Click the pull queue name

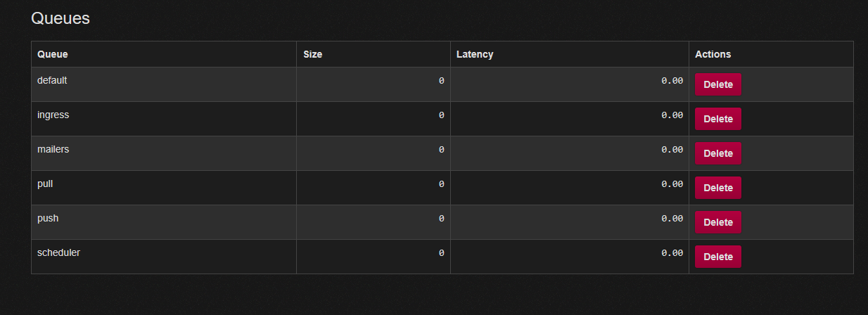coord(45,184)
